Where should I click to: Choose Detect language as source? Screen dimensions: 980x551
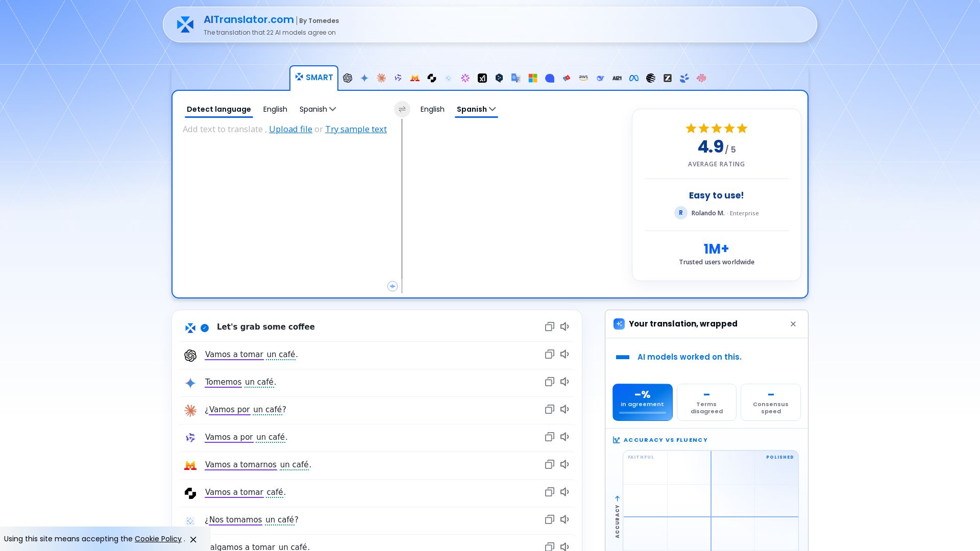(219, 109)
